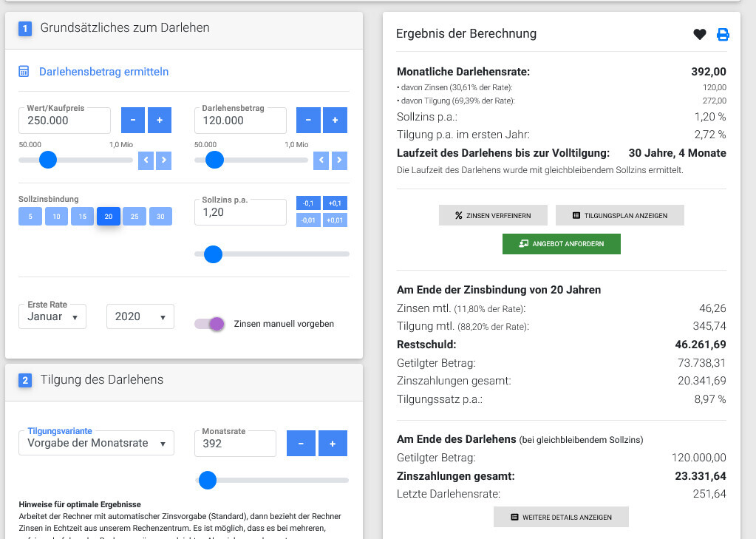Click the printer icon in results
This screenshot has width=756, height=539.
coord(723,34)
